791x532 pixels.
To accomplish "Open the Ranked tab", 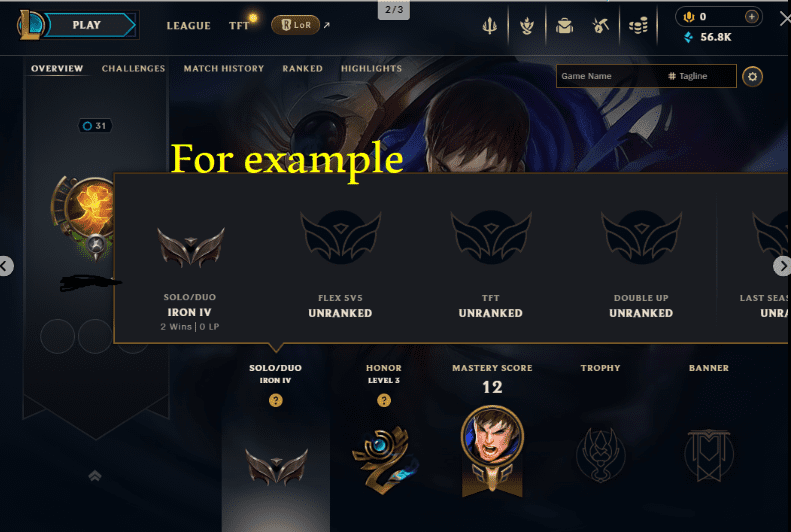I will (x=302, y=69).
